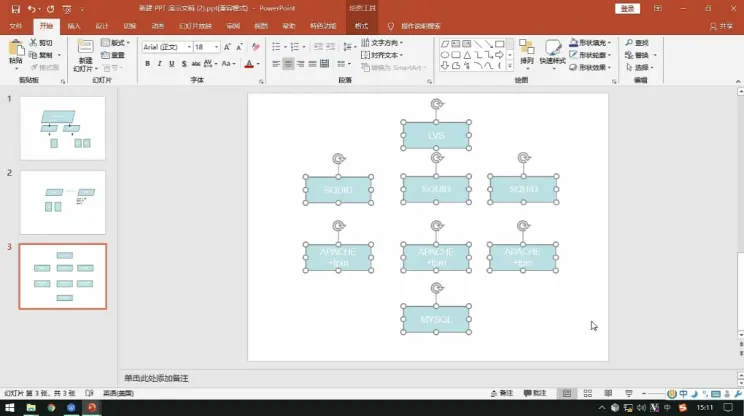This screenshot has width=744, height=416.
Task: Click the 登录 sign-in button
Action: (627, 9)
